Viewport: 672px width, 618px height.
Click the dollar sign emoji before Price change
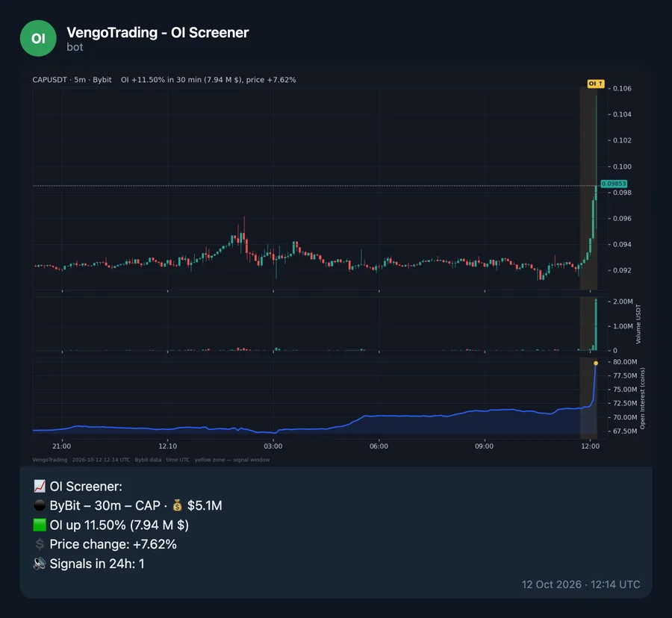coord(40,544)
